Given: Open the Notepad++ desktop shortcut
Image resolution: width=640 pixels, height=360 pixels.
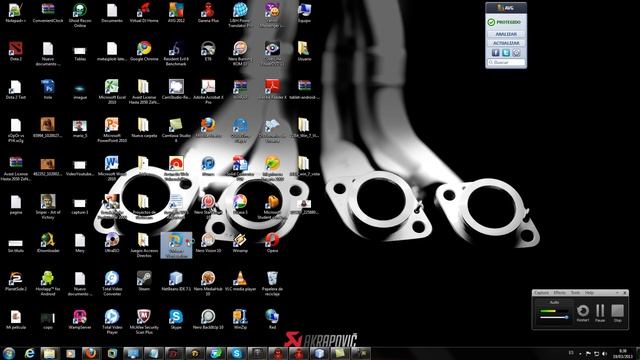Looking at the screenshot, I should pyautogui.click(x=16, y=12).
